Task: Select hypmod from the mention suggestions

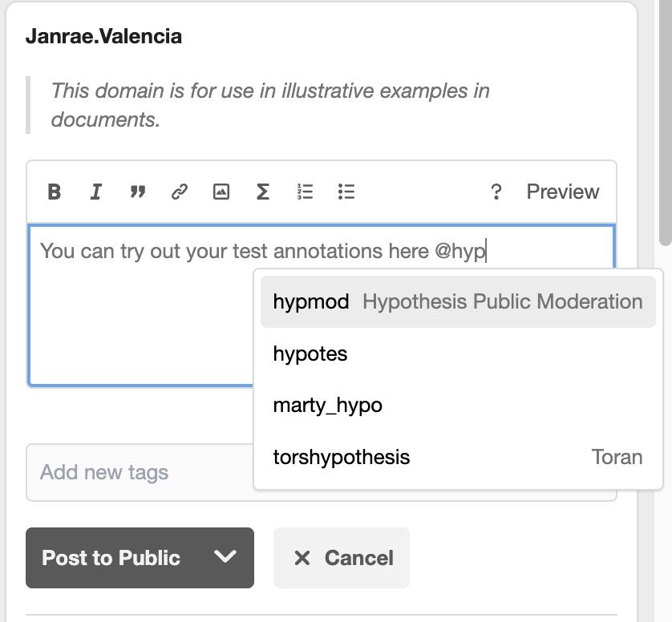Action: (457, 301)
